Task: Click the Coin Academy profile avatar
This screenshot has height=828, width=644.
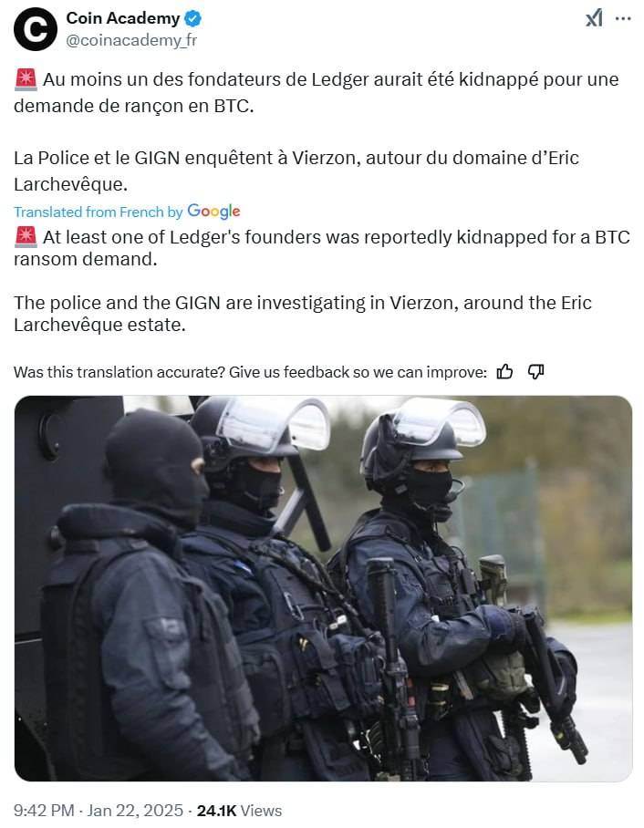Action: tap(36, 29)
